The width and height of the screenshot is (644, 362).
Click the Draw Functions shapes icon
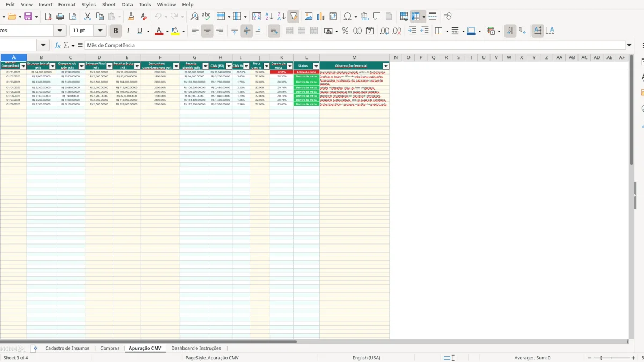click(x=448, y=17)
